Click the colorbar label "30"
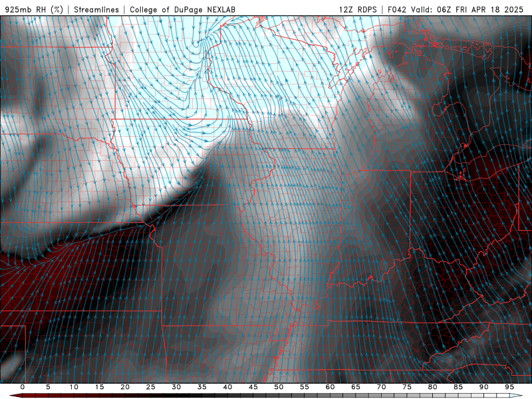Image resolution: width=532 pixels, height=399 pixels. (x=176, y=387)
